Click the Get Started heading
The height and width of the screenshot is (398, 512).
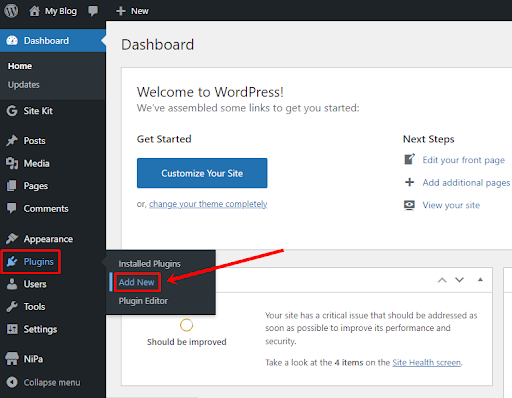point(164,139)
